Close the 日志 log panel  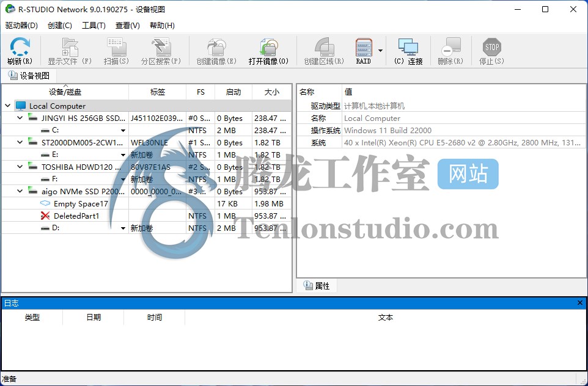coord(580,303)
